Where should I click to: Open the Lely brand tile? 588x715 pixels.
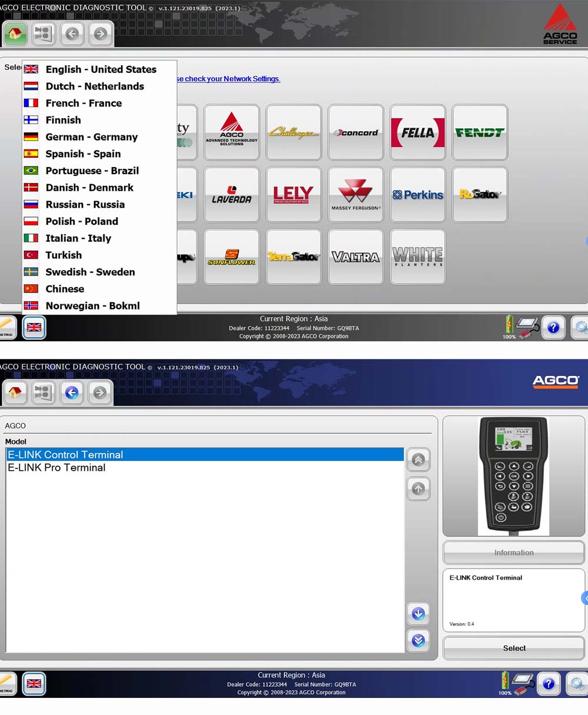tap(293, 195)
